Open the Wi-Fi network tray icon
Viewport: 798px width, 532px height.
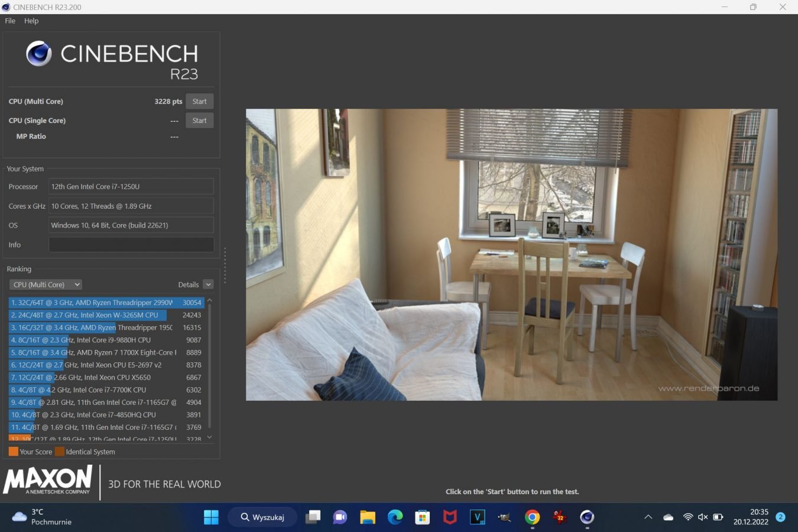coord(687,517)
